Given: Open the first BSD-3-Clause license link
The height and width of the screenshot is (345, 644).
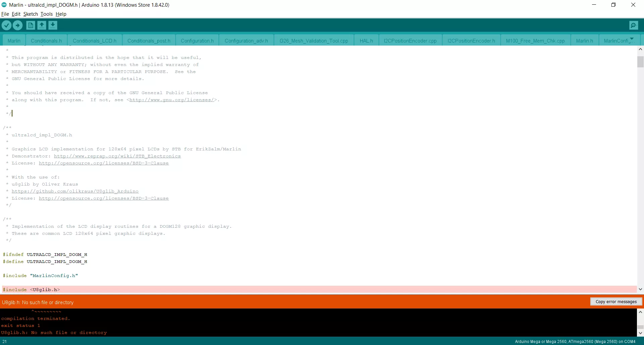Looking at the screenshot, I should [104, 163].
